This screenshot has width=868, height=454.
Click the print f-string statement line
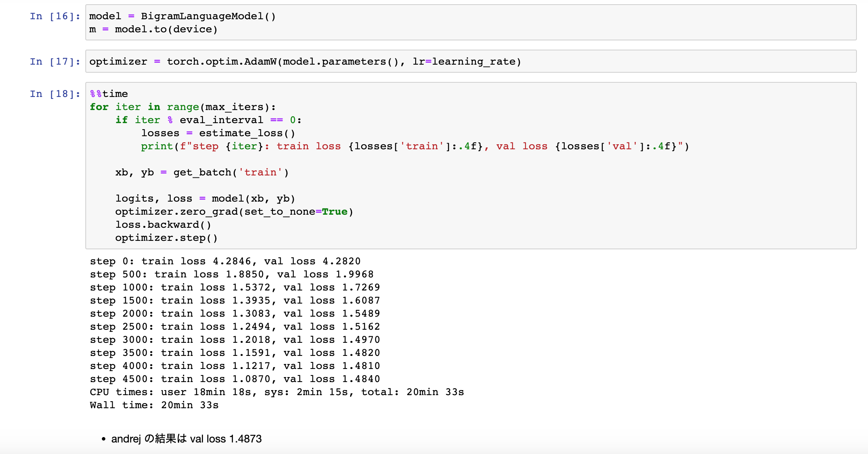(415, 146)
